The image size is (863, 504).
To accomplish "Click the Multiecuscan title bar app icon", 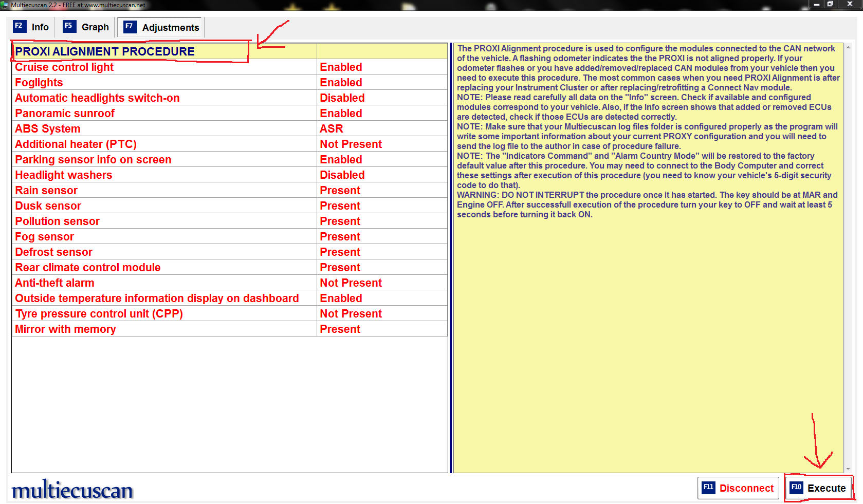I will point(5,5).
